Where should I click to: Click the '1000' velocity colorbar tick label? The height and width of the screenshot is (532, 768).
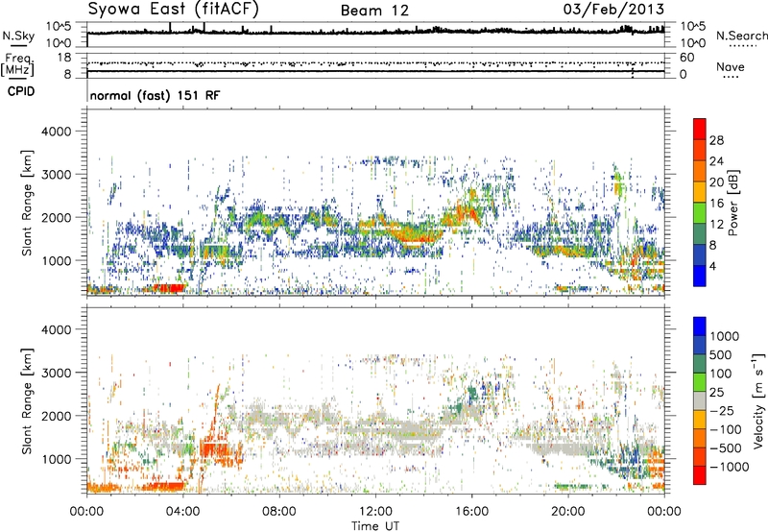coord(725,336)
